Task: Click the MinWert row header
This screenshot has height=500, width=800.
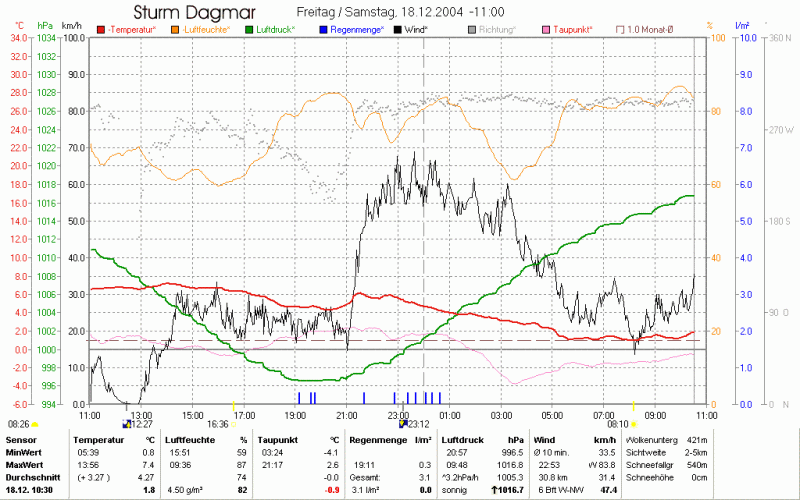Action: tap(23, 453)
